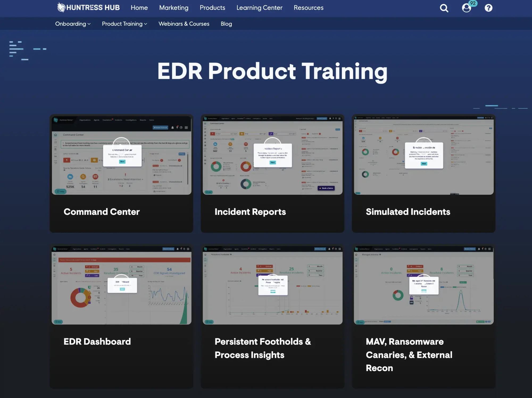Viewport: 532px width, 398px height.
Task: Open the Resources menu item
Action: (309, 8)
